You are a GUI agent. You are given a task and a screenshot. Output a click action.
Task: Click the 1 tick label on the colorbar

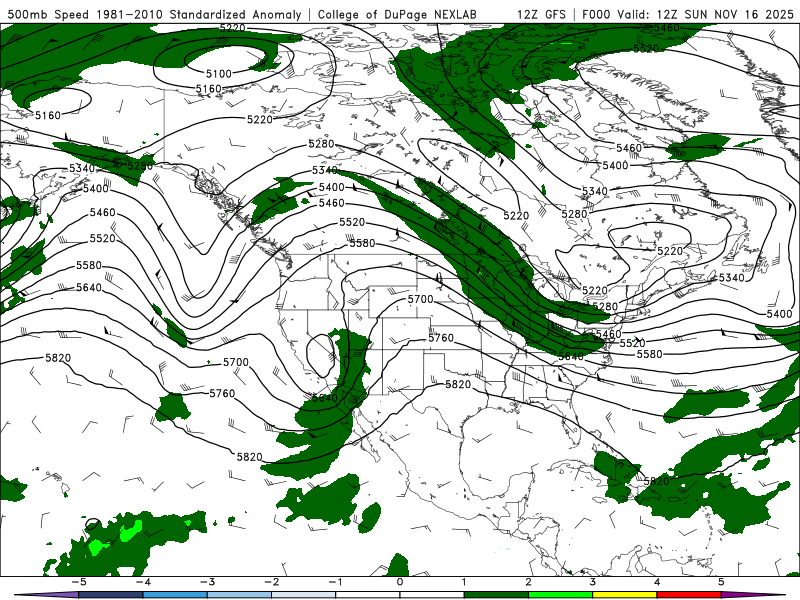[x=464, y=582]
